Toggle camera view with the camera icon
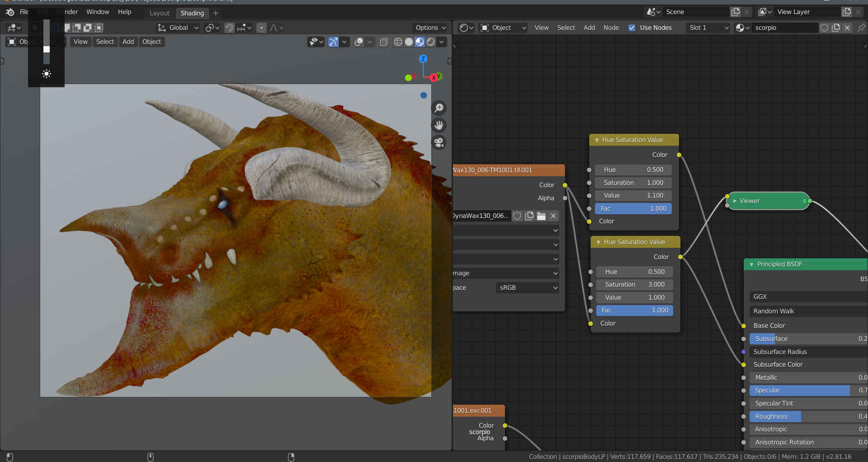Image resolution: width=868 pixels, height=462 pixels. (439, 143)
